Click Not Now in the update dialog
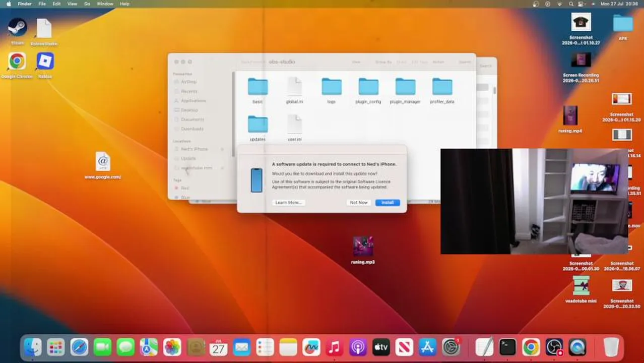Viewport: 644px width, 363px height. pyautogui.click(x=359, y=202)
